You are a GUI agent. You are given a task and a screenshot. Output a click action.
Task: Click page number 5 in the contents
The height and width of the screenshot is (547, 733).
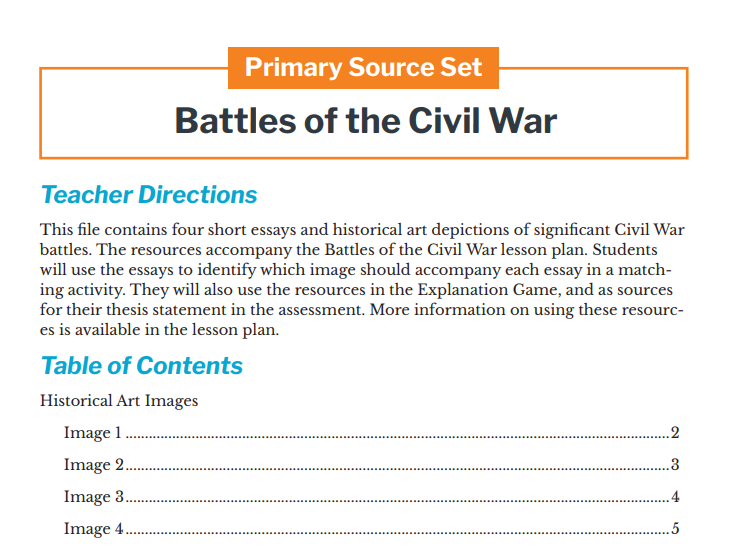click(x=675, y=529)
